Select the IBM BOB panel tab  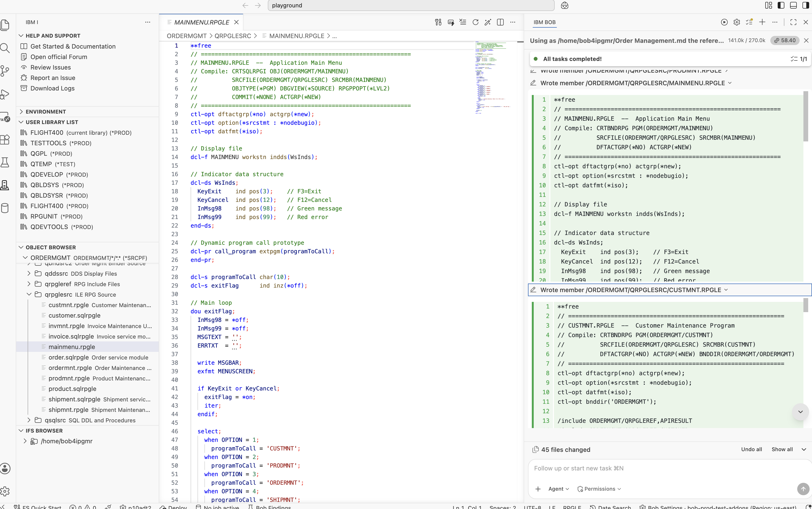[x=544, y=22]
